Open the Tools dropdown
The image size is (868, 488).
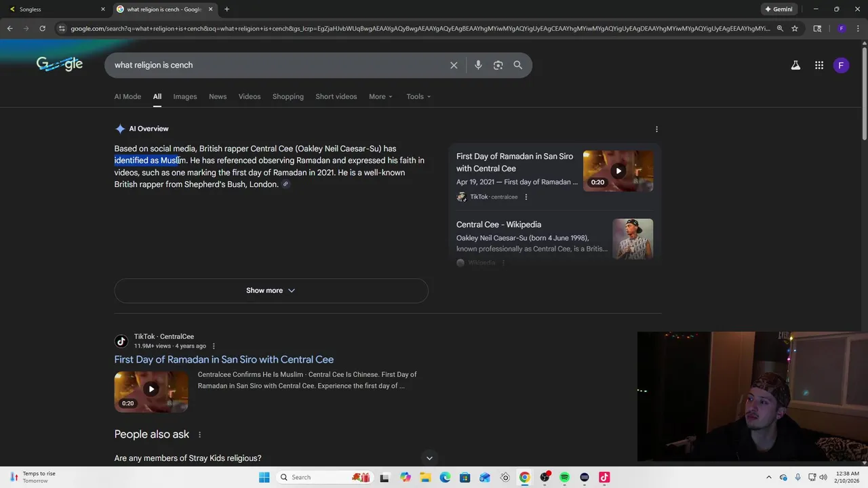click(x=418, y=96)
